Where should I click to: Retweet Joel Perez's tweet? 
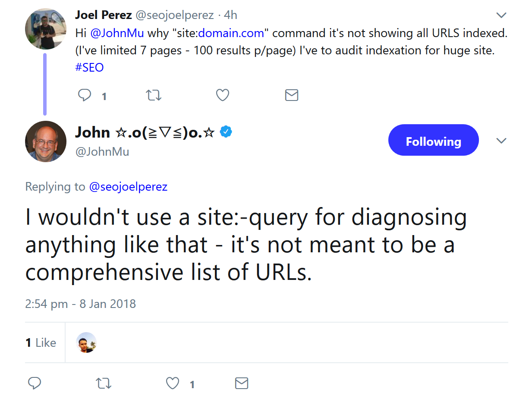tap(154, 95)
